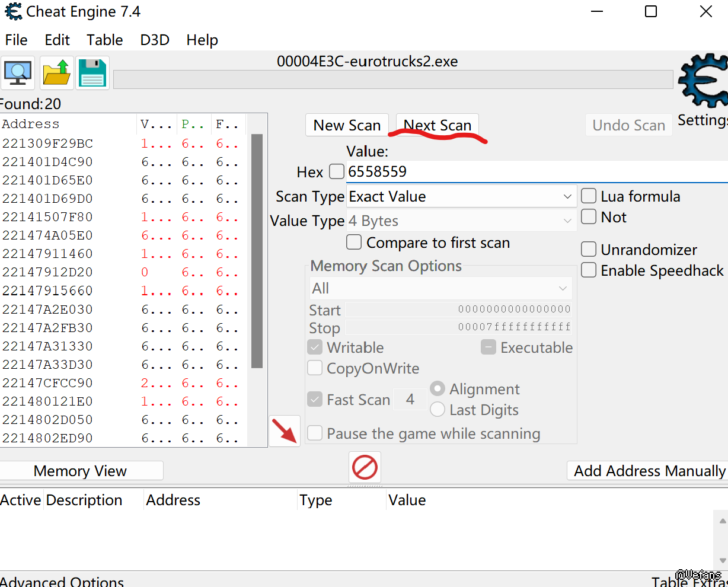
Task: Open Cheat Engine settings logo
Action: click(x=703, y=81)
